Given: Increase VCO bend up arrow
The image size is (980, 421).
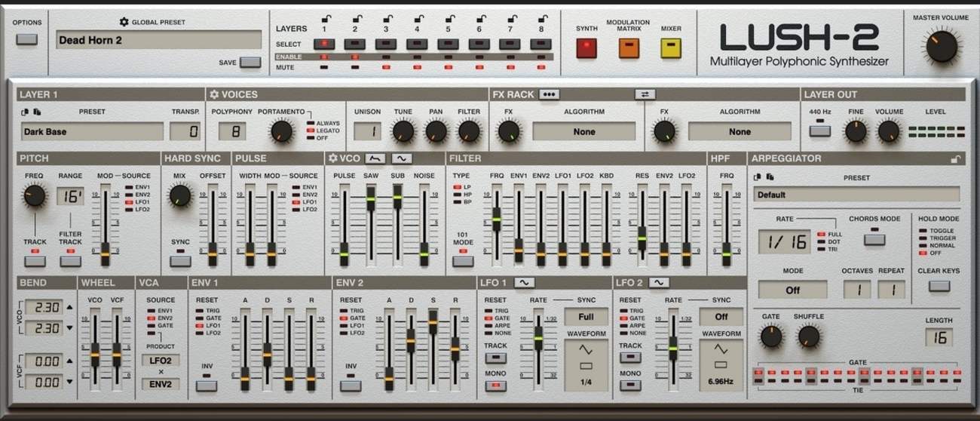Looking at the screenshot, I should coord(70,308).
